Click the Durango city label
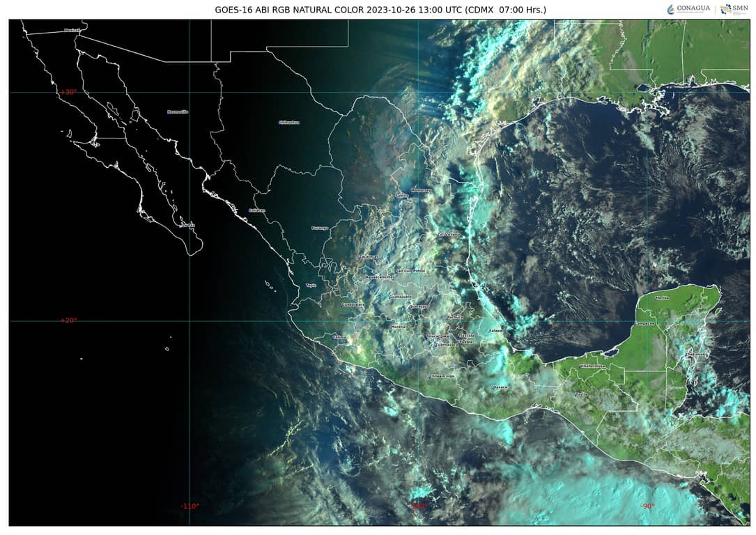This screenshot has height=535, width=756. 319,228
